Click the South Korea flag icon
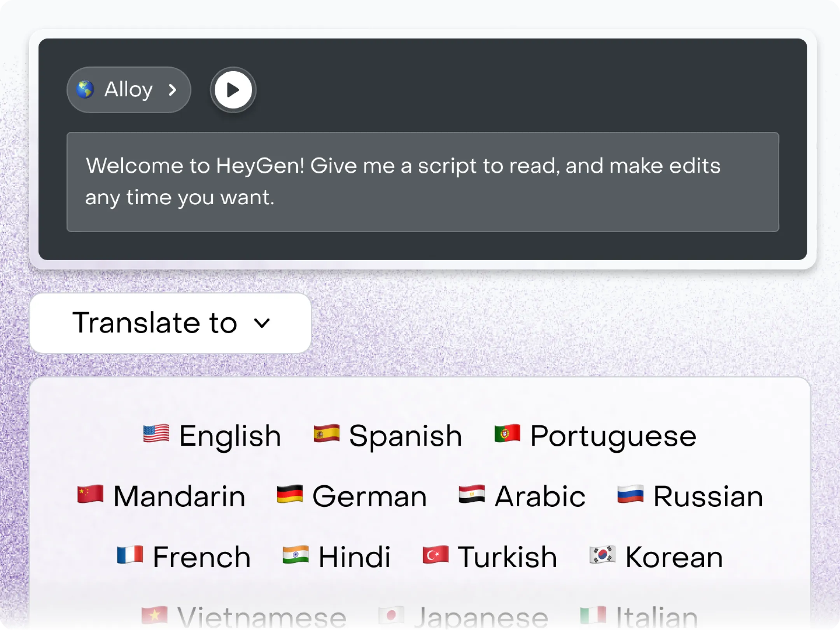This screenshot has width=840, height=630. tap(602, 555)
